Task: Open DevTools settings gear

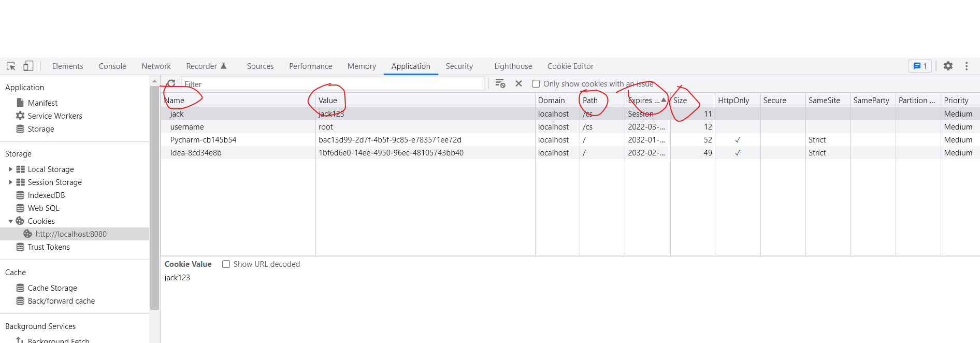Action: [x=948, y=66]
